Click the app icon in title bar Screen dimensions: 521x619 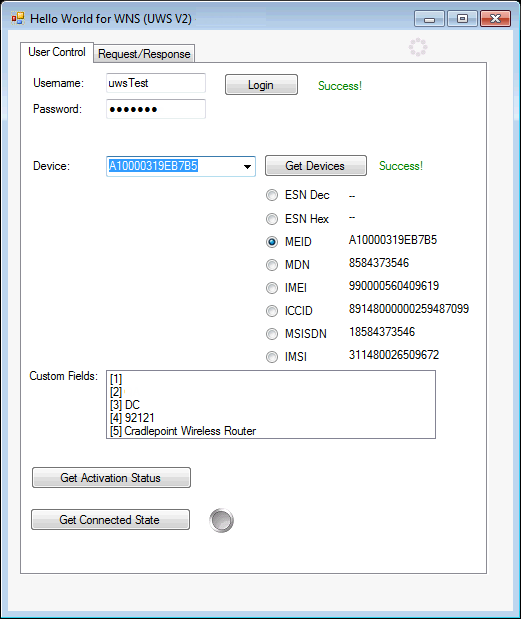tap(18, 18)
